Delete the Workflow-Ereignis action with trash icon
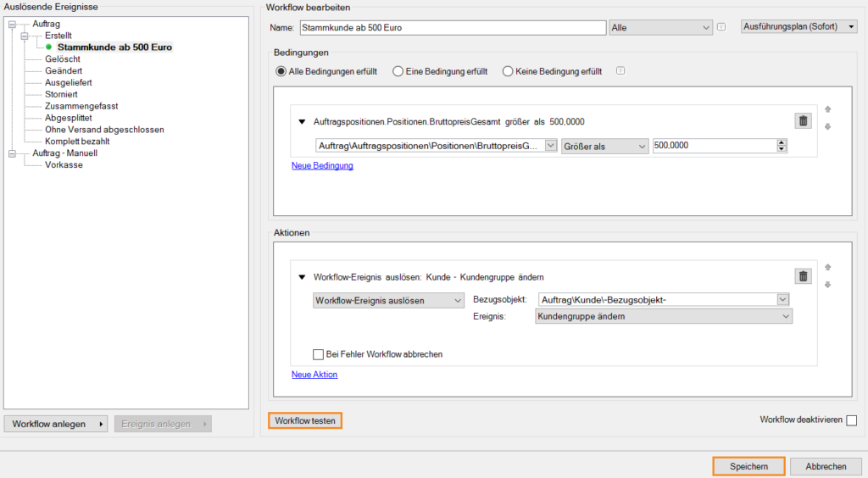Image resolution: width=868 pixels, height=478 pixels. (803, 275)
